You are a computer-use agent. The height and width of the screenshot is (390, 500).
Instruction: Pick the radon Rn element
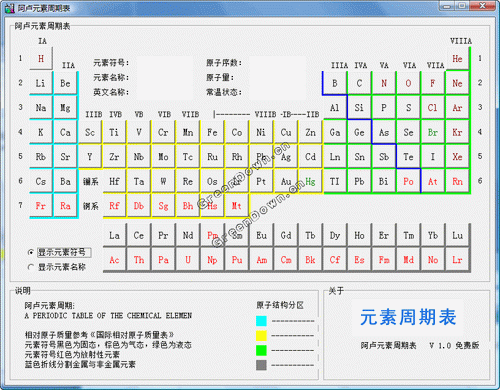click(457, 181)
